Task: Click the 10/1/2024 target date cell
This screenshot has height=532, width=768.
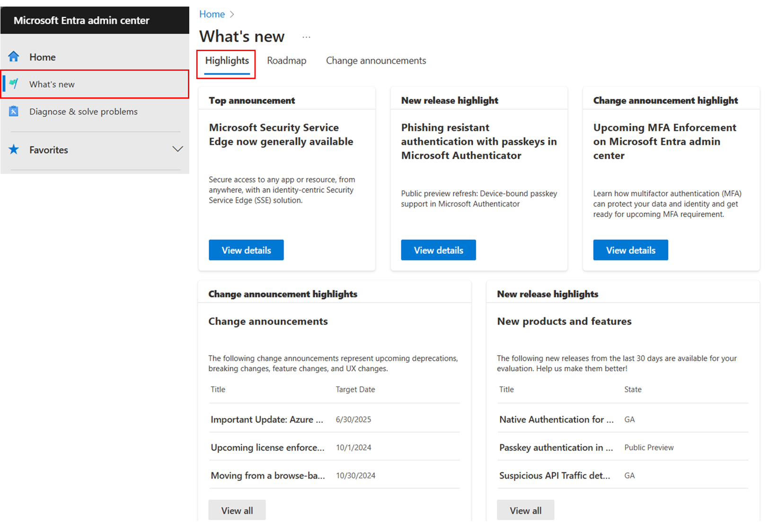Action: point(353,447)
